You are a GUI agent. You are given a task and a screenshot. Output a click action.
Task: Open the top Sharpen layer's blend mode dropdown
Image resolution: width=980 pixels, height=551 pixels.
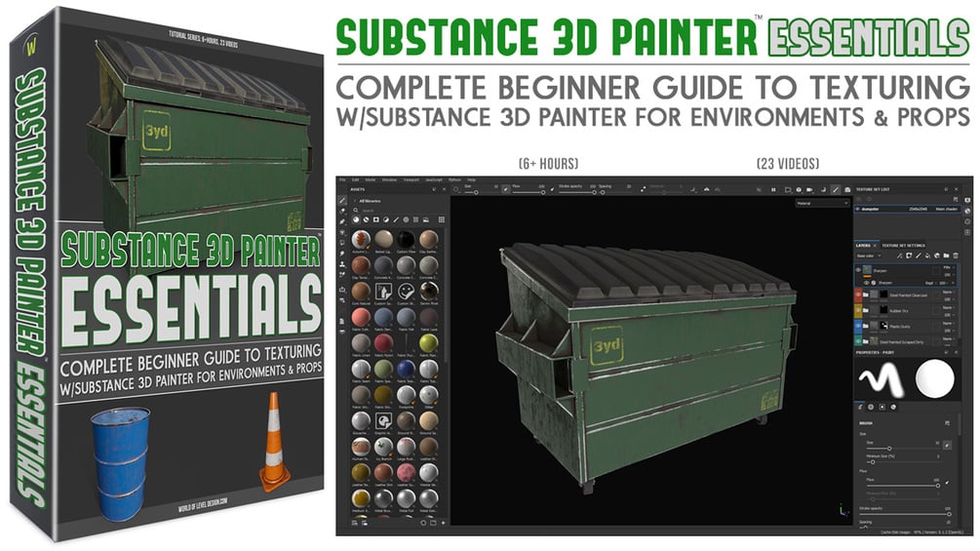[950, 267]
